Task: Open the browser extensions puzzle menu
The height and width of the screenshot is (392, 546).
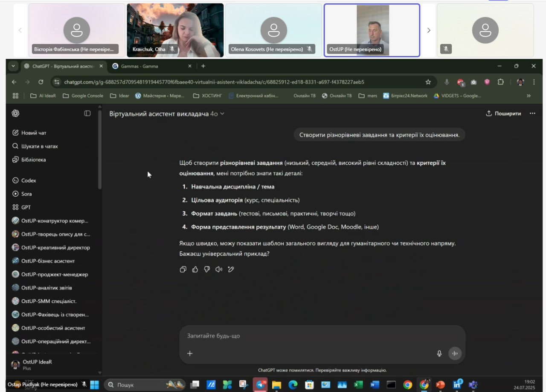Action: tap(501, 82)
